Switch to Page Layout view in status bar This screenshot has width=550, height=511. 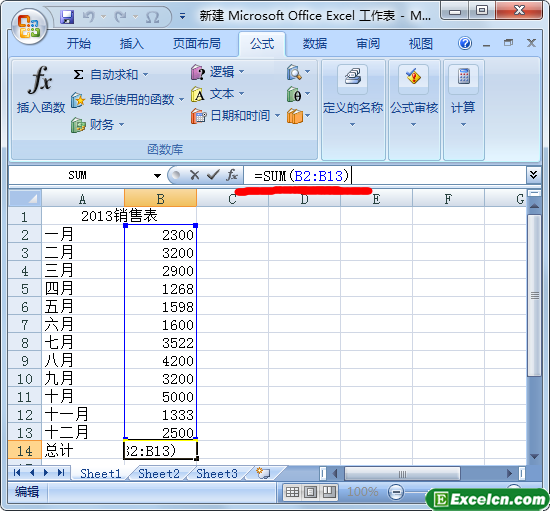[310, 492]
